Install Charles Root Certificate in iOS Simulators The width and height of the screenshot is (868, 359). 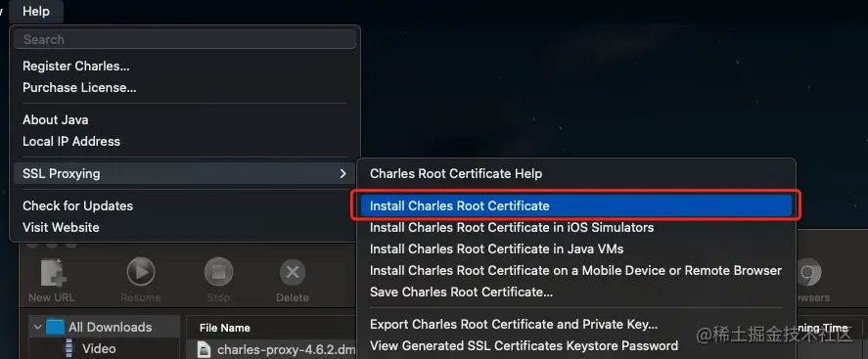(576, 227)
